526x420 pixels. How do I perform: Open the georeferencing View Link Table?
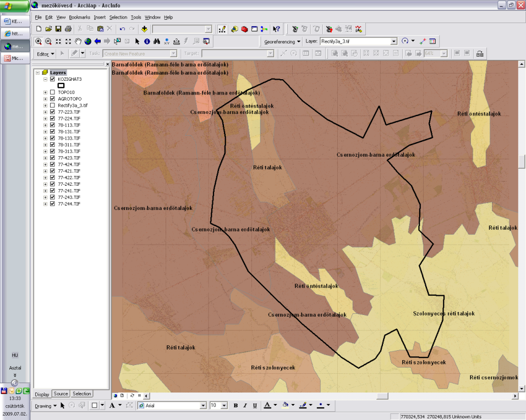coord(433,41)
